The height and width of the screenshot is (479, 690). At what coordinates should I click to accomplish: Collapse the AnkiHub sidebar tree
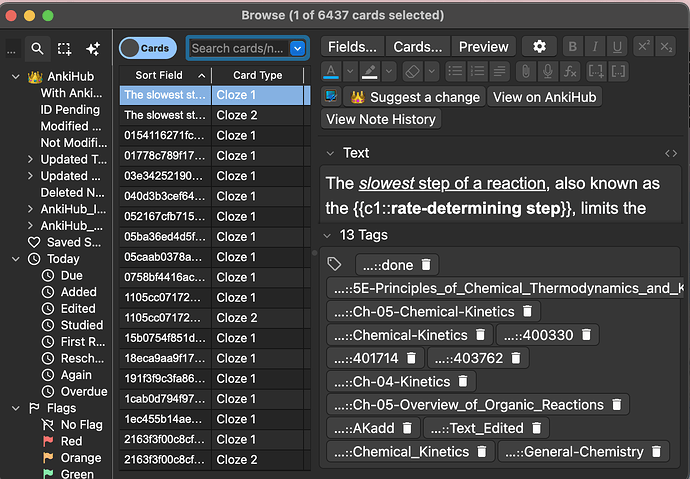(16, 77)
